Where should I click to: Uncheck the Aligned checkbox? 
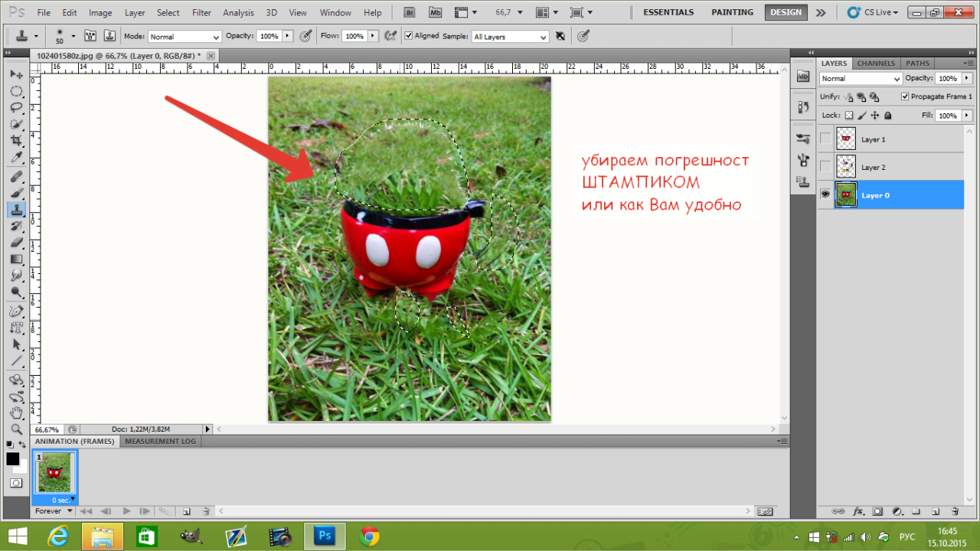pyautogui.click(x=409, y=36)
